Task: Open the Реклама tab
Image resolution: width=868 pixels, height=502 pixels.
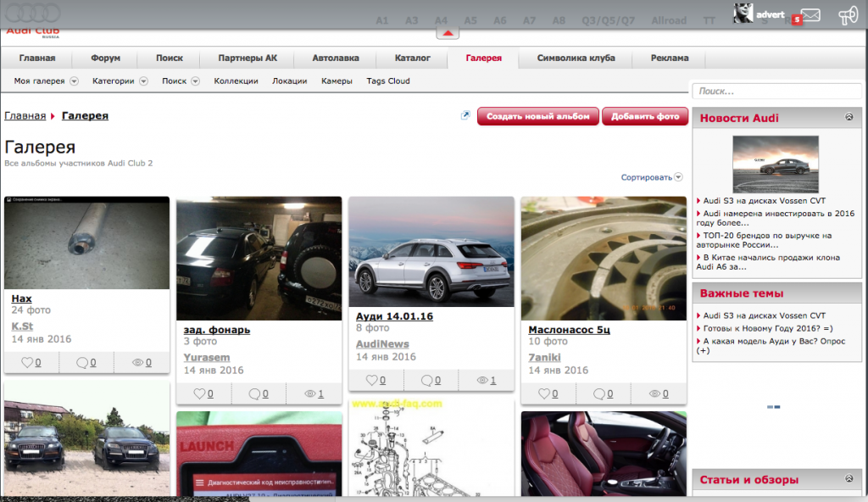Action: point(670,58)
